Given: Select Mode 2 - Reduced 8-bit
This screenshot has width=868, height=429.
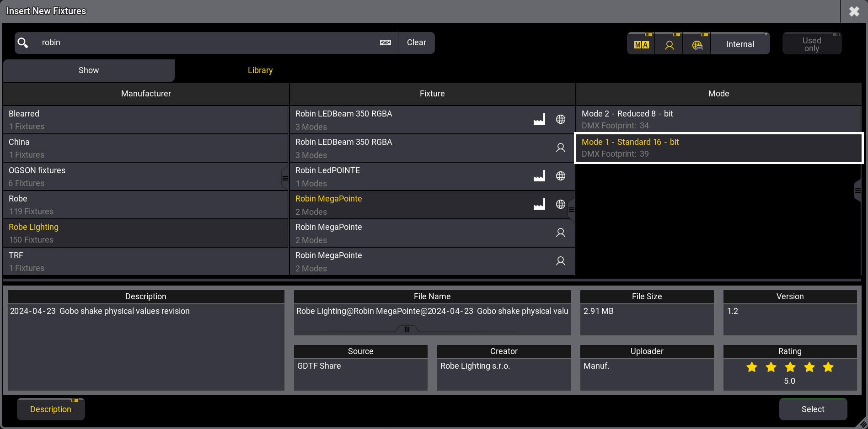Looking at the screenshot, I should pos(718,119).
